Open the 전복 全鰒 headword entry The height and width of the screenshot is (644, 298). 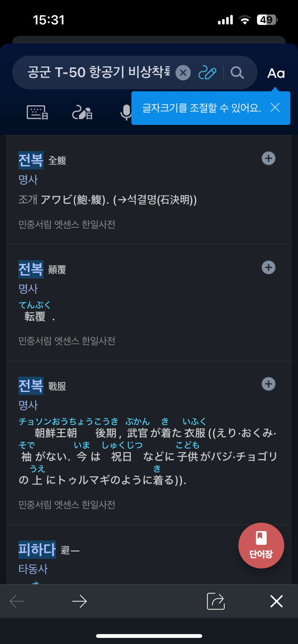point(31,160)
